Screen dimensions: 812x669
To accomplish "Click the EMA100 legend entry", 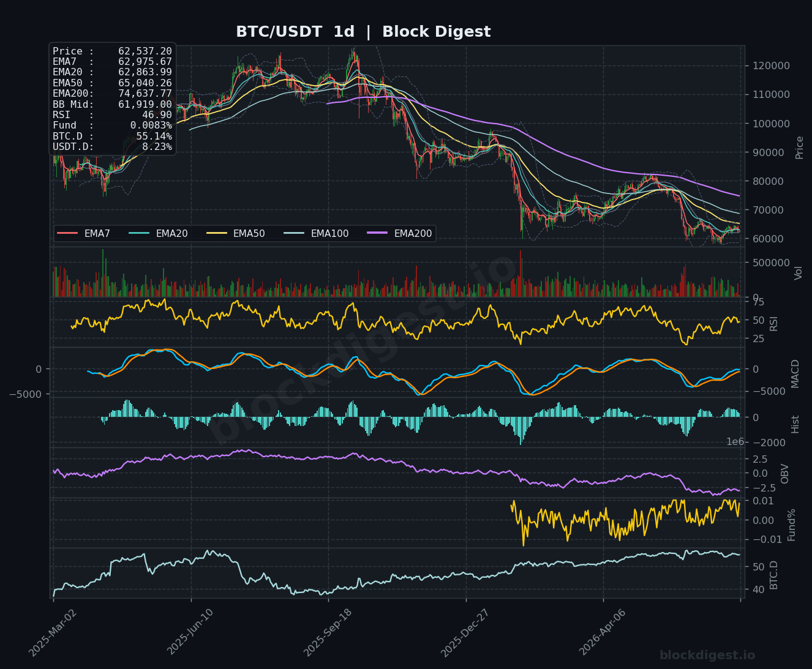I will [x=315, y=233].
